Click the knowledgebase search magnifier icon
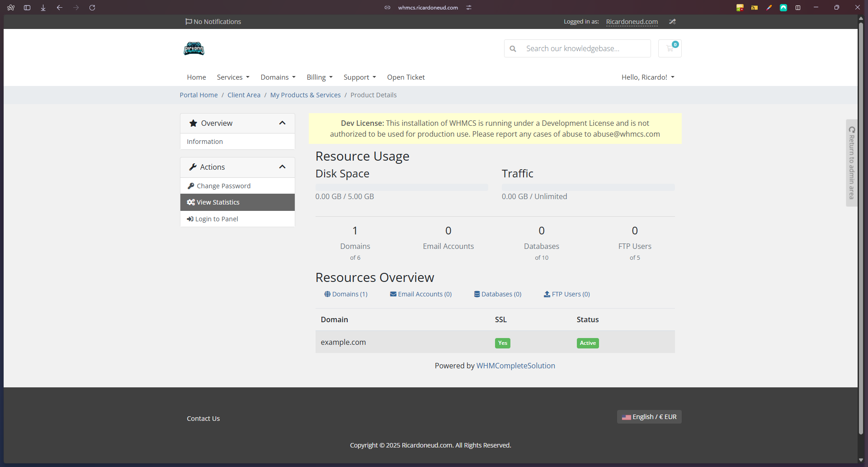 click(x=513, y=48)
